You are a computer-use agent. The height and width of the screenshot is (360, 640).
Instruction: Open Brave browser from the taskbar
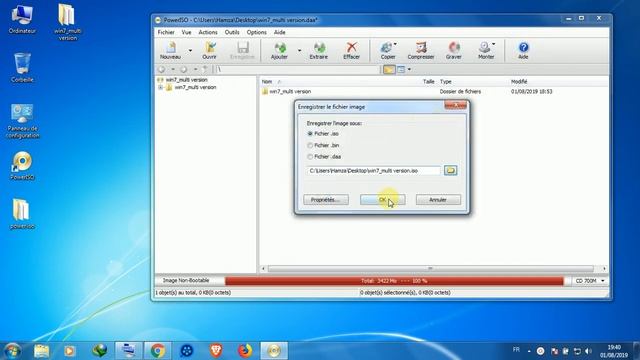(x=216, y=351)
